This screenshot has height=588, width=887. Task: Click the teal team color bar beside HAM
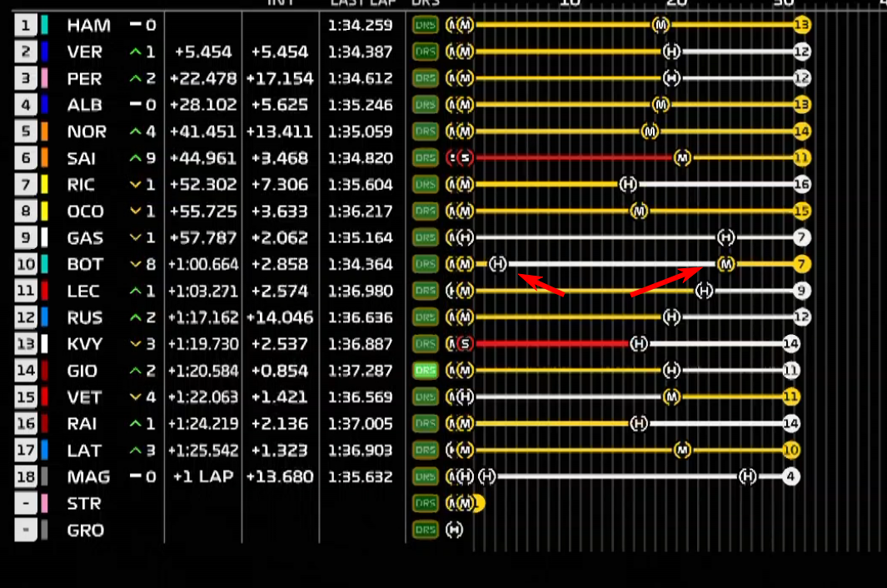click(x=45, y=25)
